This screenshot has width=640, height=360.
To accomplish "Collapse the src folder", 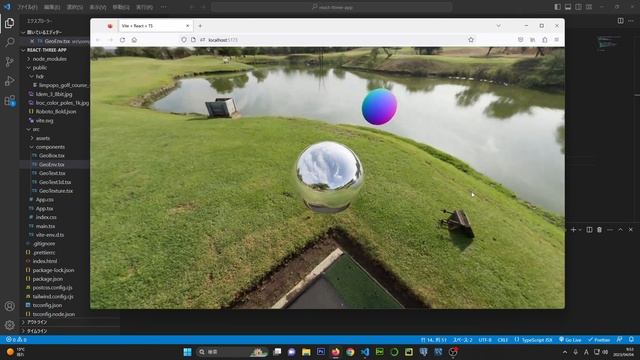I will [x=35, y=129].
